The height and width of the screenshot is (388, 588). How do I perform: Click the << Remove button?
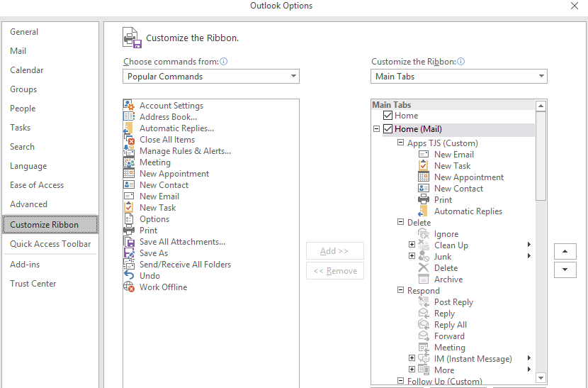click(x=335, y=271)
